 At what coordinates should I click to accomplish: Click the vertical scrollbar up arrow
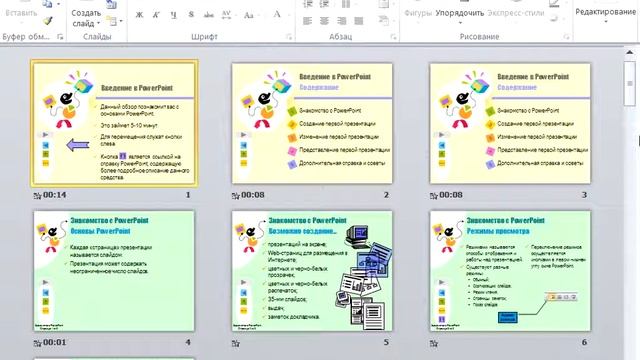pos(629,53)
